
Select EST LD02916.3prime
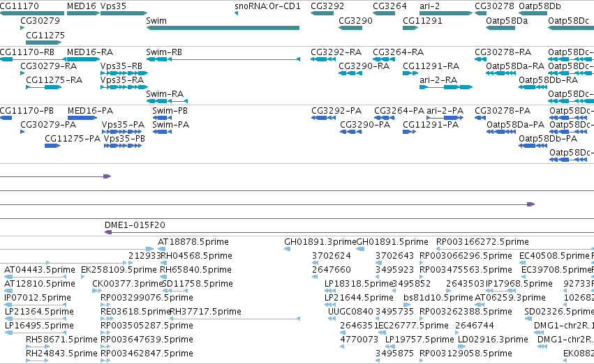click(x=493, y=340)
